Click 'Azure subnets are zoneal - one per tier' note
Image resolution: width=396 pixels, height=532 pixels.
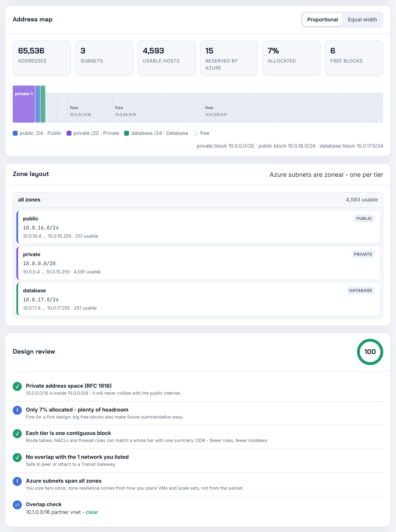click(326, 175)
